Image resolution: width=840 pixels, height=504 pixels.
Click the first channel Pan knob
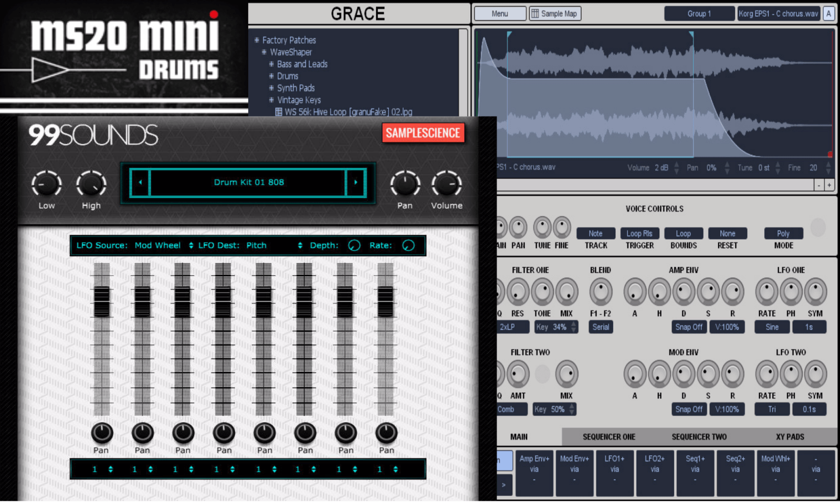[102, 433]
